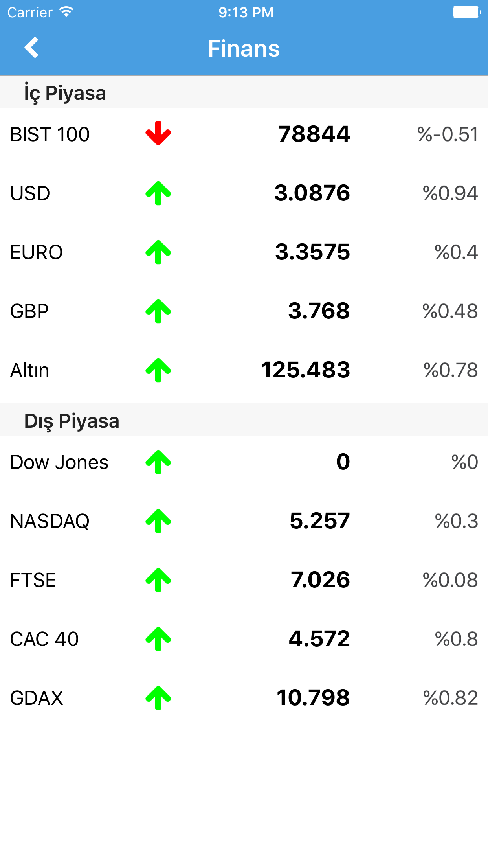488x868 pixels.
Task: Click the Altın price 125.483
Action: click(x=306, y=370)
